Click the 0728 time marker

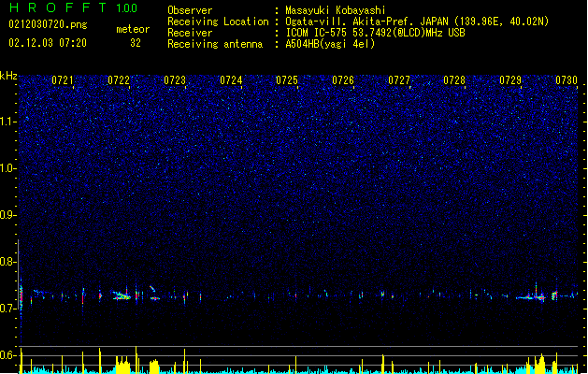454,80
